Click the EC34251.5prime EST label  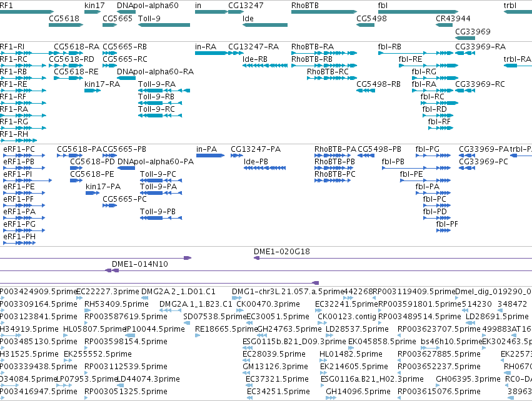[278, 392]
